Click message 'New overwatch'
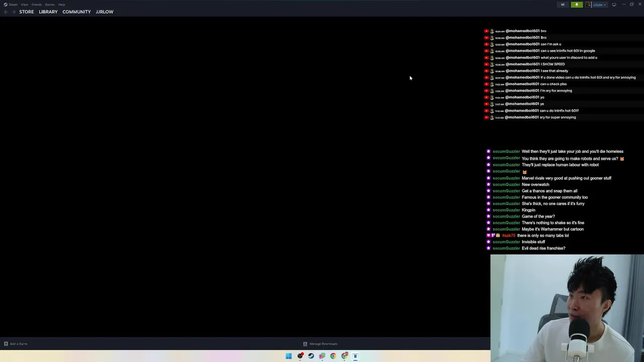The width and height of the screenshot is (644, 362). pyautogui.click(x=535, y=185)
